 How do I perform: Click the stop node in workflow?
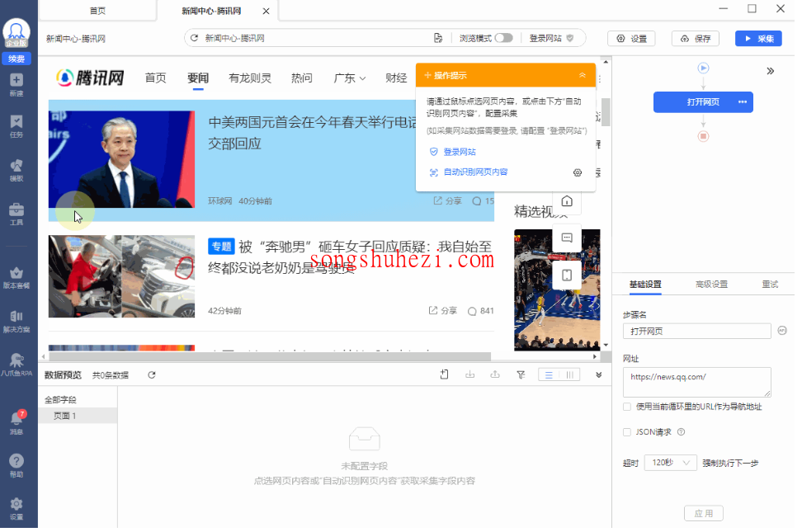tap(703, 136)
